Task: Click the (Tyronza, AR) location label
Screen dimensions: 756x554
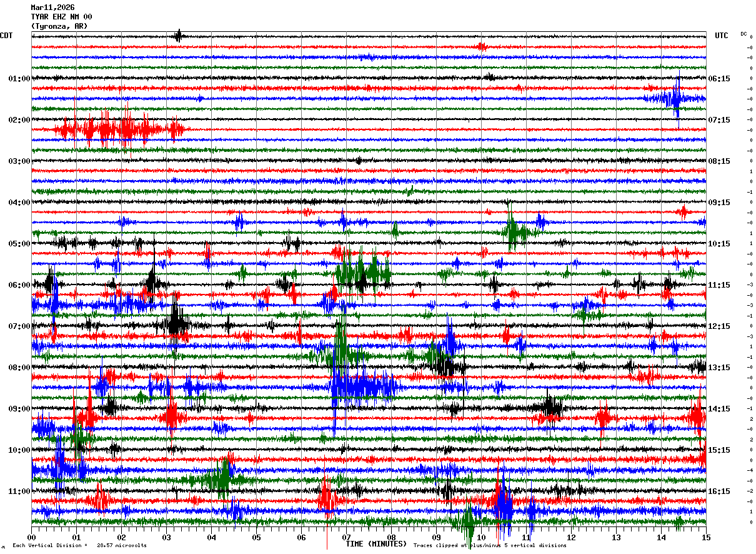Action: pos(59,26)
